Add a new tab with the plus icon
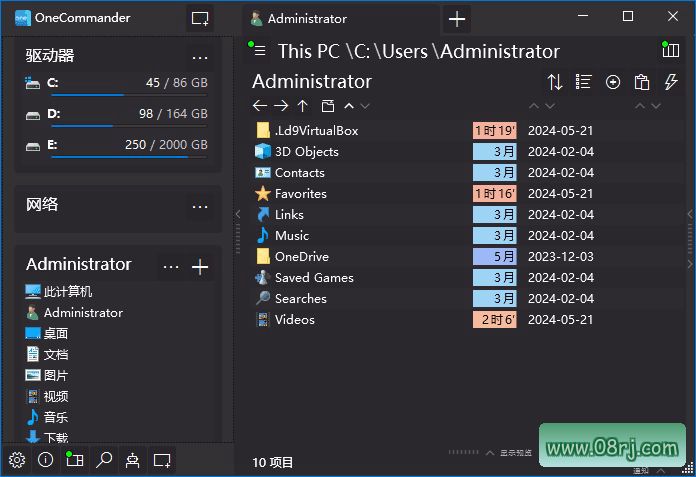 (457, 19)
